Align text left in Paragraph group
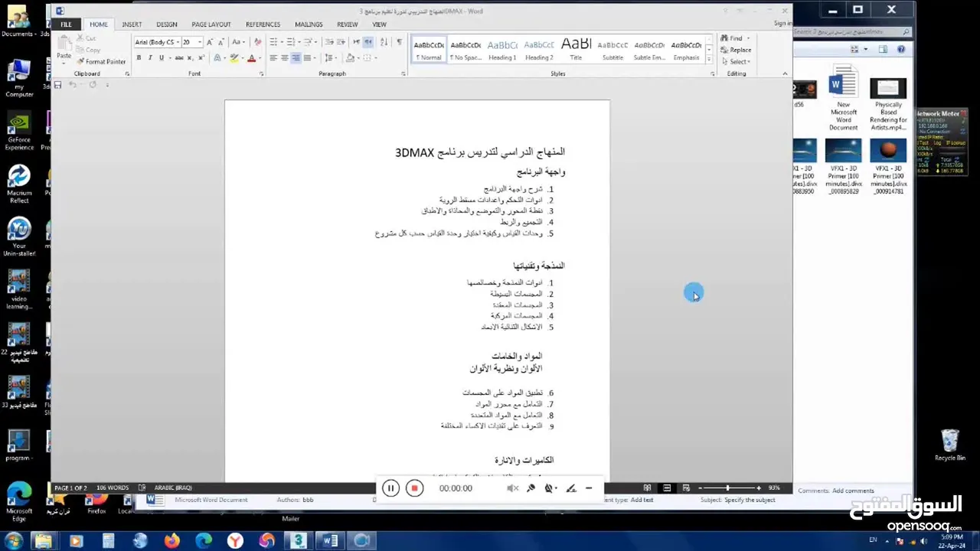Viewport: 980px width, 551px height. [273, 58]
